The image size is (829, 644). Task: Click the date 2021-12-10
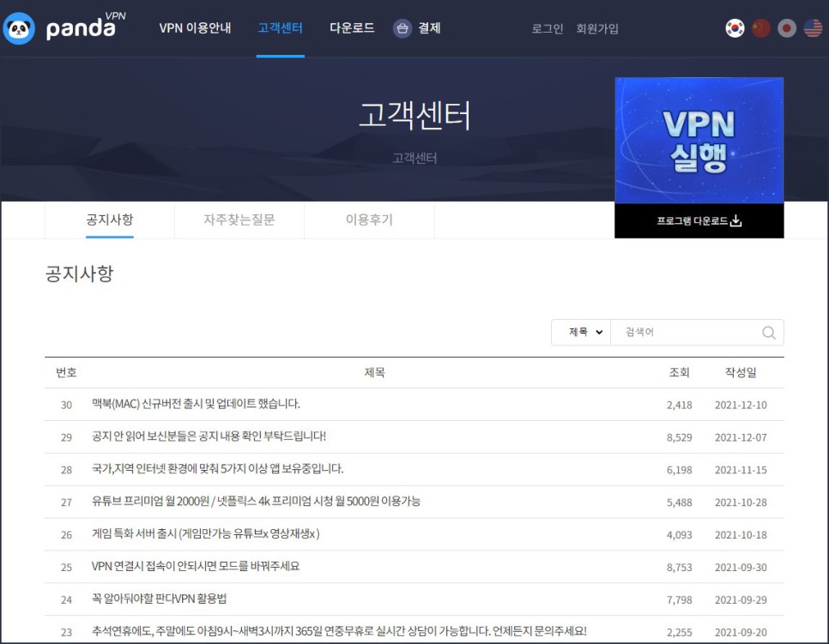tap(741, 406)
